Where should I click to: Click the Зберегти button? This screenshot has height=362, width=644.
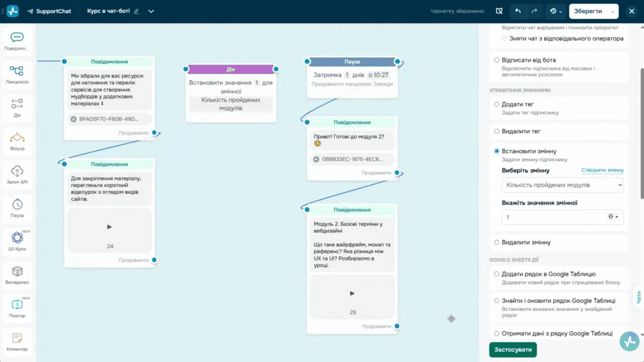(x=588, y=11)
